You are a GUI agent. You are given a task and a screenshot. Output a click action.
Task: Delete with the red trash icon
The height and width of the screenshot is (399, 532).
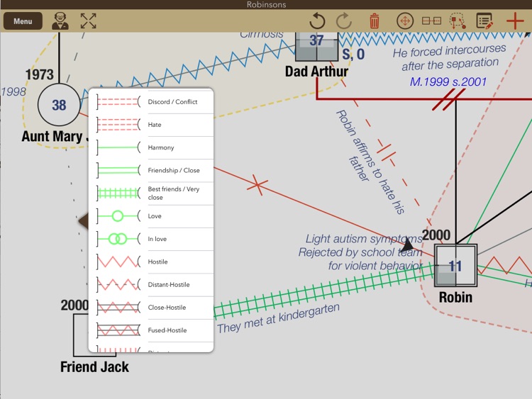tap(375, 21)
